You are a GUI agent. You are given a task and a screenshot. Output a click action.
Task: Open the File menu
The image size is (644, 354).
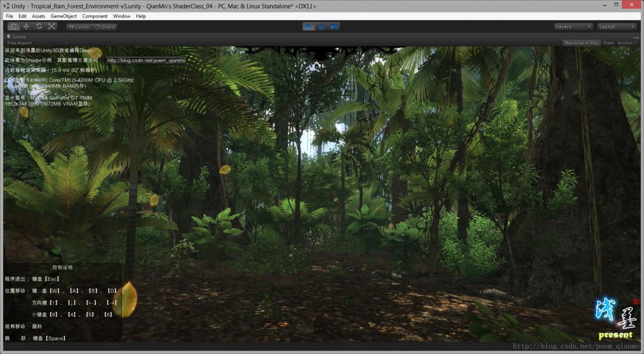[x=10, y=16]
